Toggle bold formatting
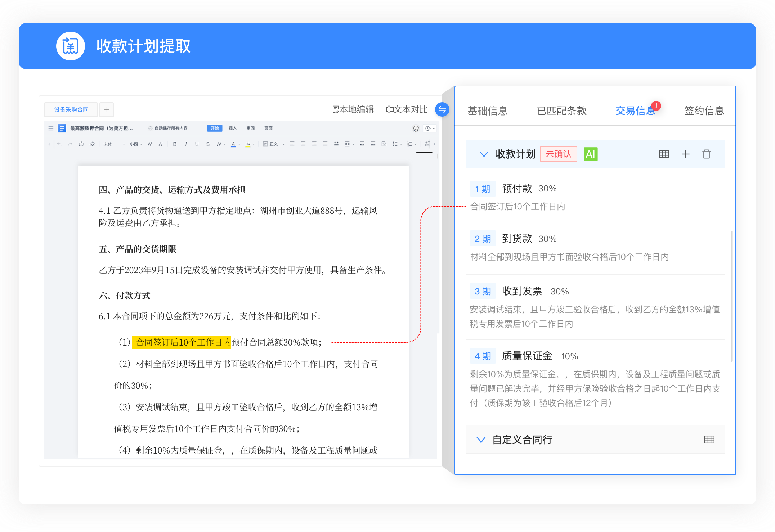This screenshot has width=775, height=532. click(175, 144)
